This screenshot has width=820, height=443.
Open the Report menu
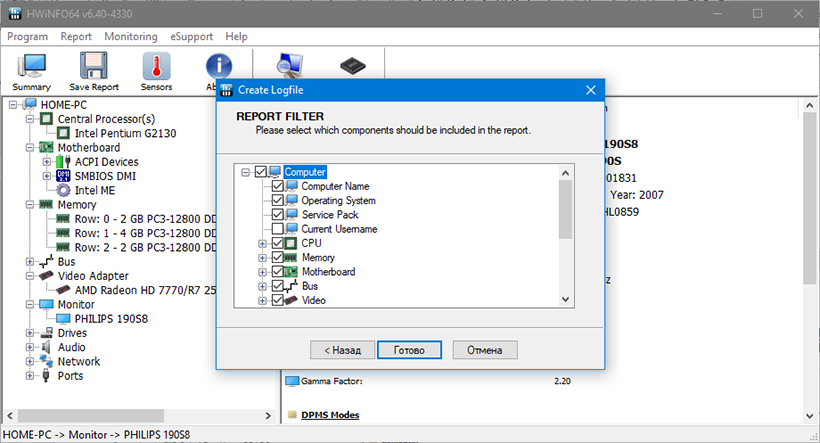pyautogui.click(x=76, y=37)
